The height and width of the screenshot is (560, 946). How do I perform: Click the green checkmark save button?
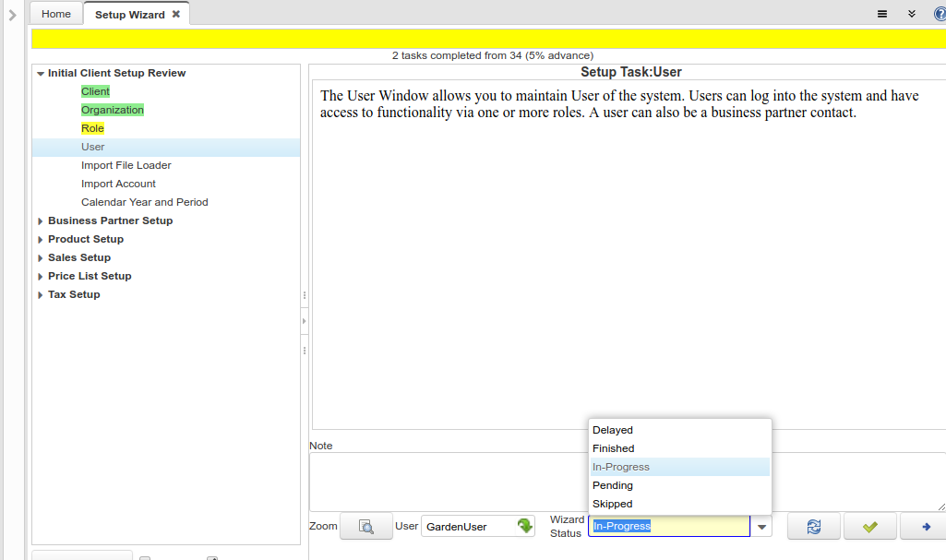(x=869, y=526)
